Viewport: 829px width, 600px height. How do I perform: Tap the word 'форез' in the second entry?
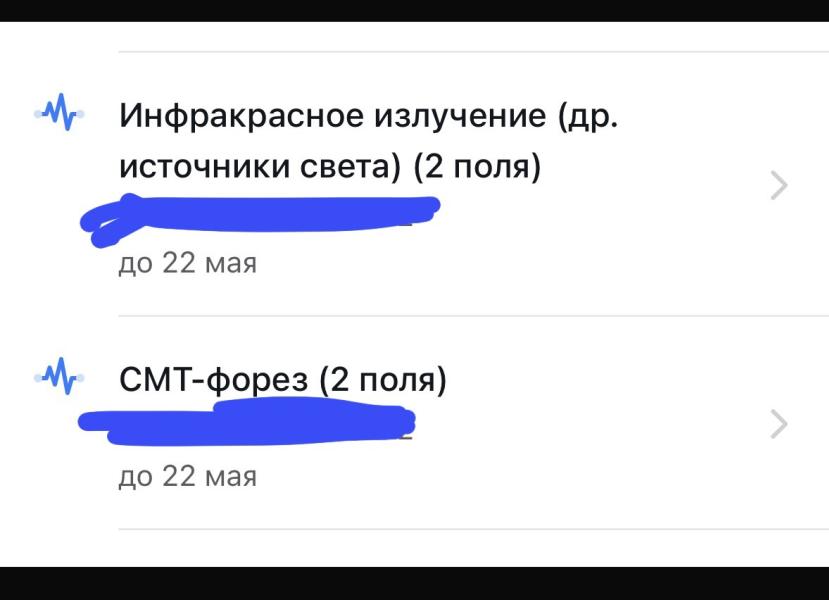pyautogui.click(x=260, y=381)
